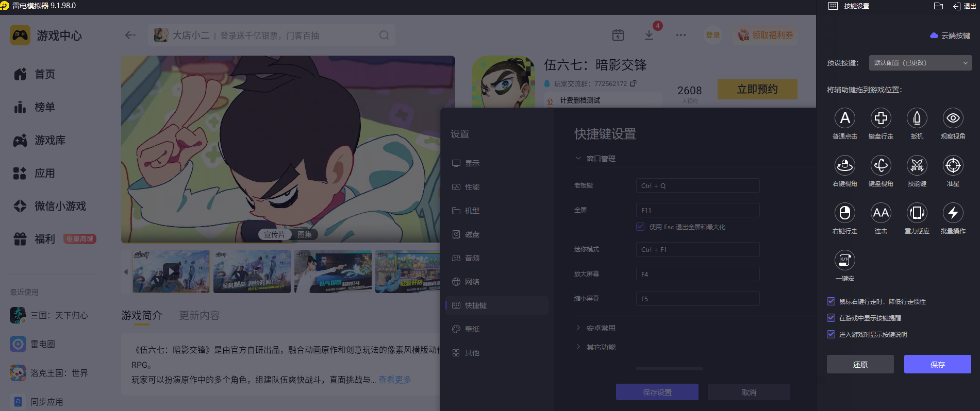Open 音频 settings tab
980x411 pixels.
(497, 258)
